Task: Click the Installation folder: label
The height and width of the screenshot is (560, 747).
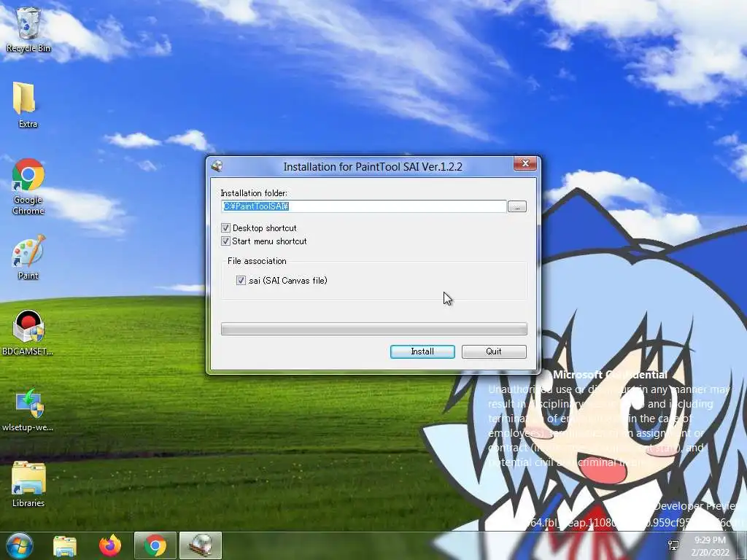Action: click(x=254, y=192)
